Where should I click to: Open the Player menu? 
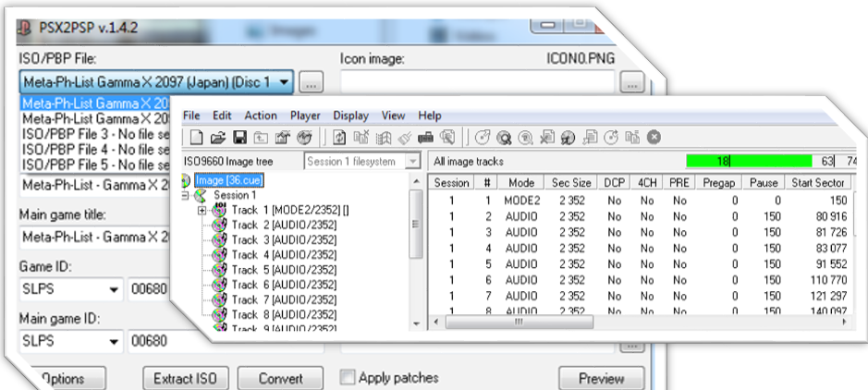(x=306, y=116)
